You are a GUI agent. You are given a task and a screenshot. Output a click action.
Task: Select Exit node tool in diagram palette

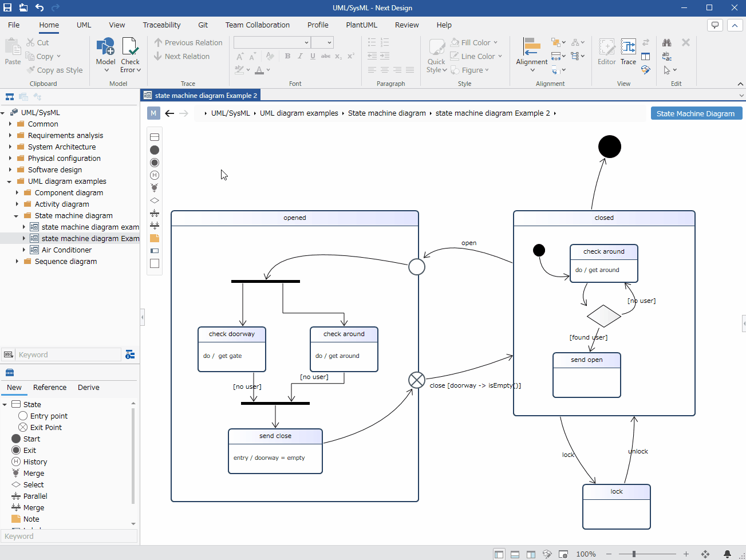(155, 163)
